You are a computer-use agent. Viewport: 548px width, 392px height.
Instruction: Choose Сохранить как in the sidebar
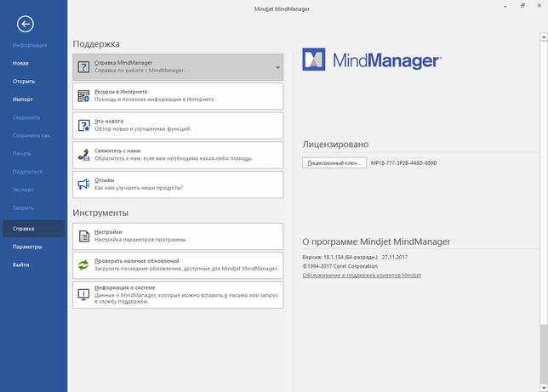(31, 135)
